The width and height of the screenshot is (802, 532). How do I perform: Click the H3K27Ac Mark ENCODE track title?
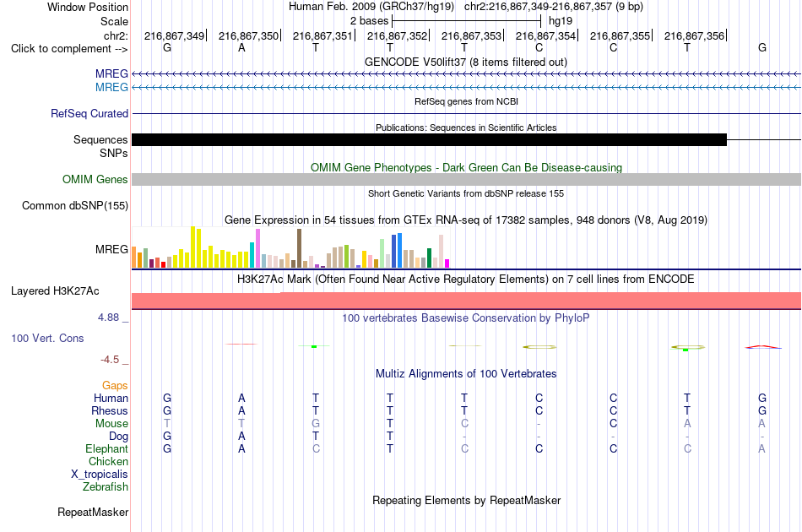tap(466, 280)
